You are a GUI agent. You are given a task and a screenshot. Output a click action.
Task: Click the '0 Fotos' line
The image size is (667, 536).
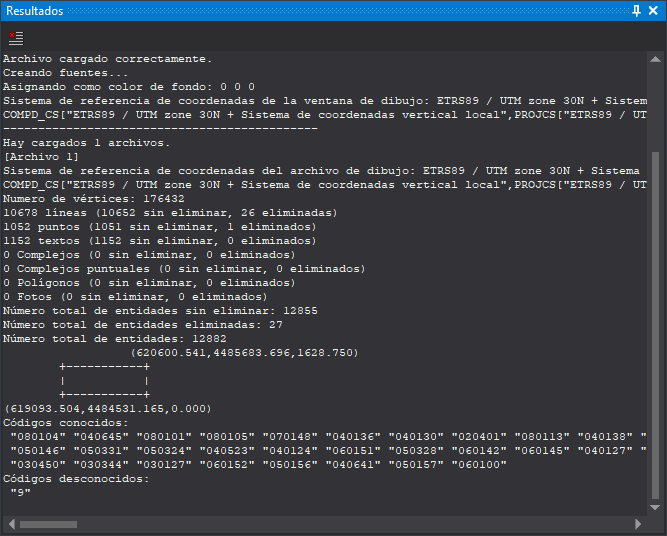click(x=135, y=297)
